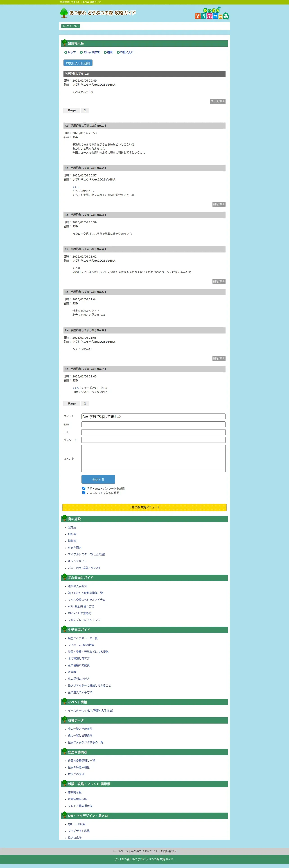Open 博物館 link
Viewport: 289px width, 868px height.
click(72, 541)
